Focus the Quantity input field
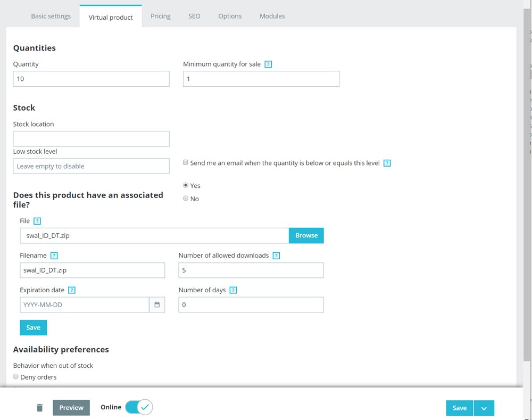Viewport: 532px width, 420px height. (x=92, y=79)
